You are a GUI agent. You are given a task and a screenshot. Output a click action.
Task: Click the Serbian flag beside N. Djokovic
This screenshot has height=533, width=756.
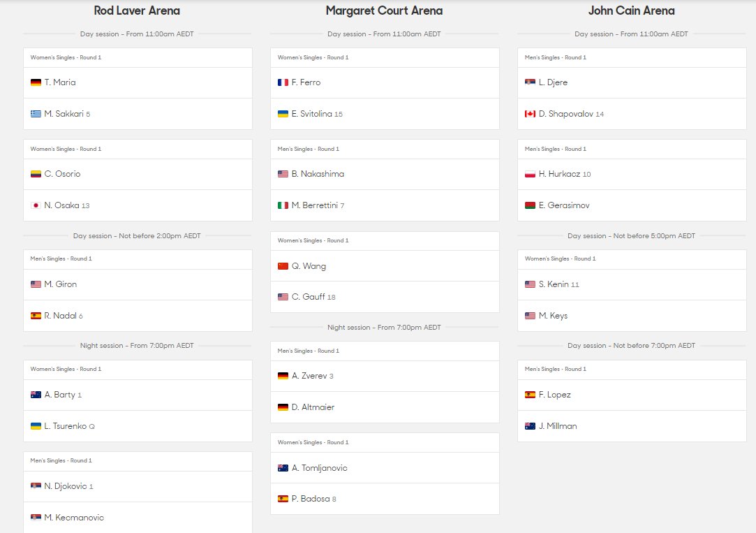point(36,486)
